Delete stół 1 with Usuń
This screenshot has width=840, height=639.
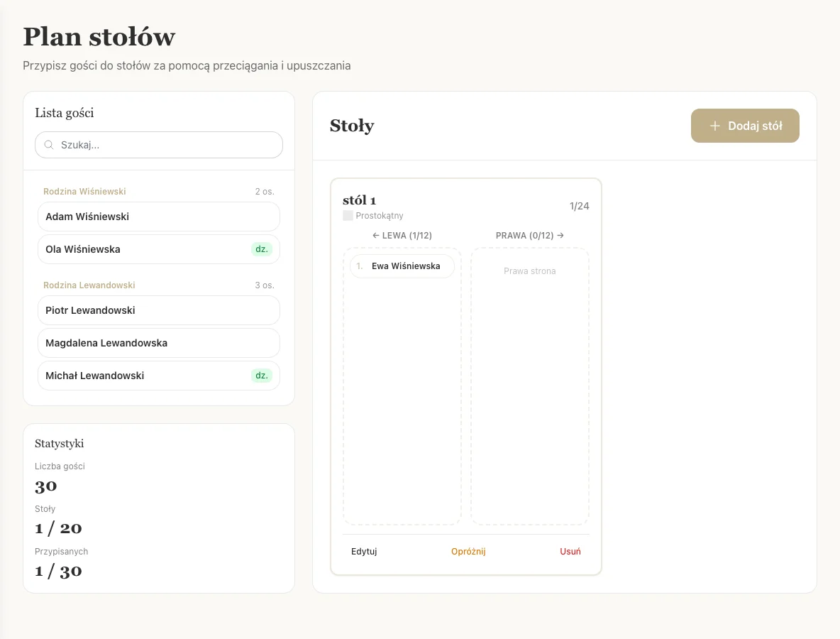point(570,552)
